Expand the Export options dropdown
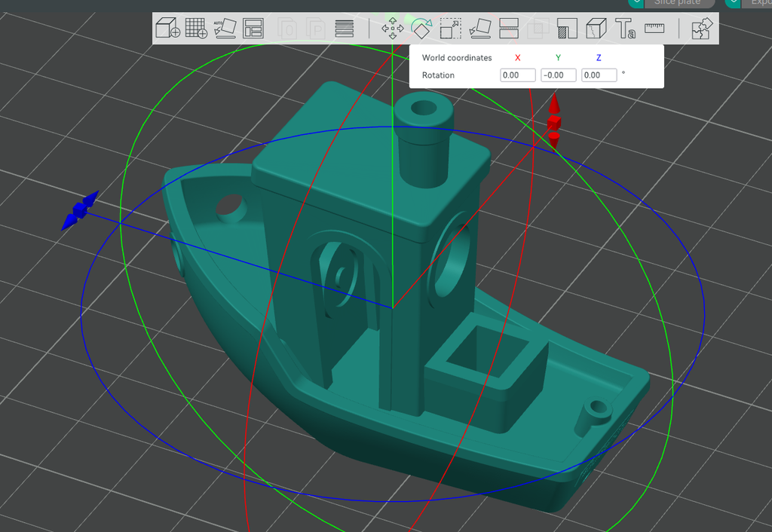 pos(734,3)
